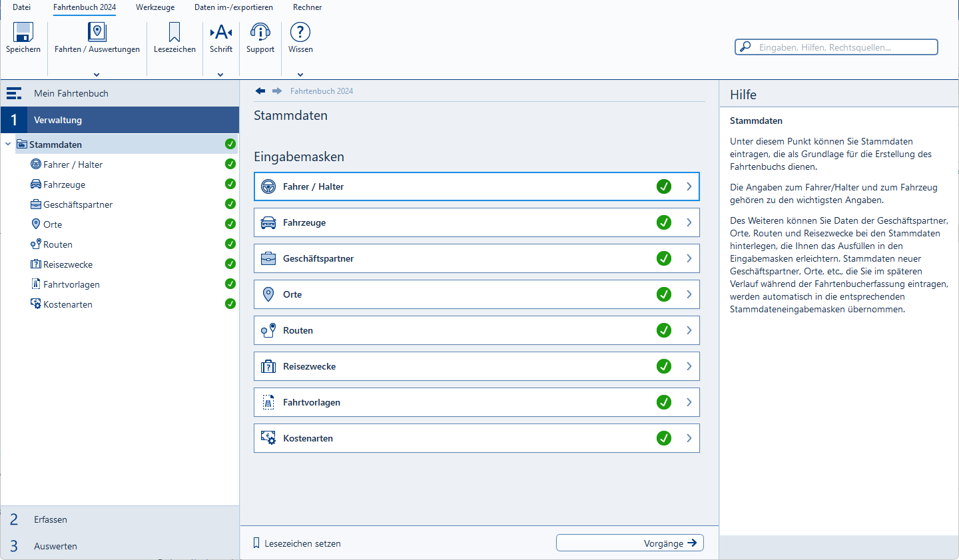
Task: Select Kostenarten in sidebar tree
Action: 68,304
